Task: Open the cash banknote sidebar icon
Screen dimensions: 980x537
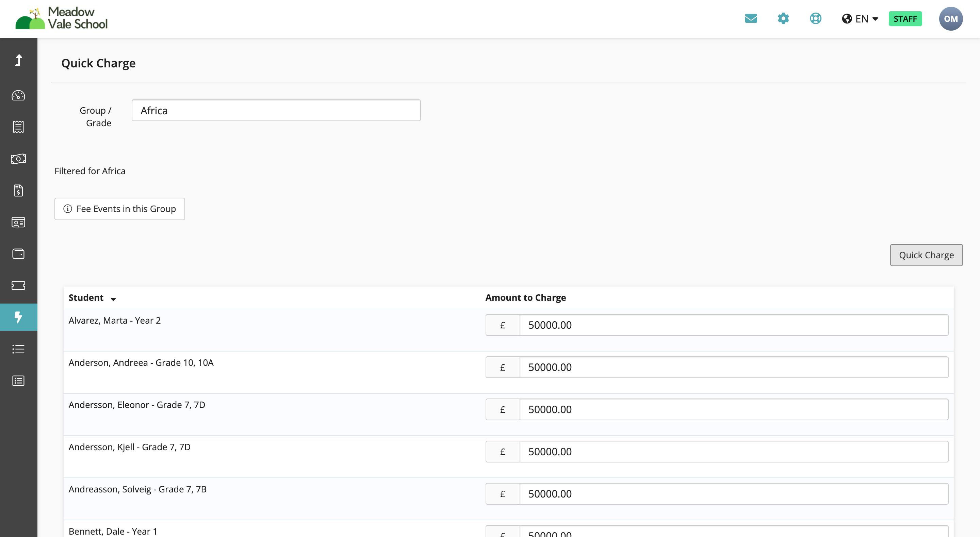Action: click(18, 158)
